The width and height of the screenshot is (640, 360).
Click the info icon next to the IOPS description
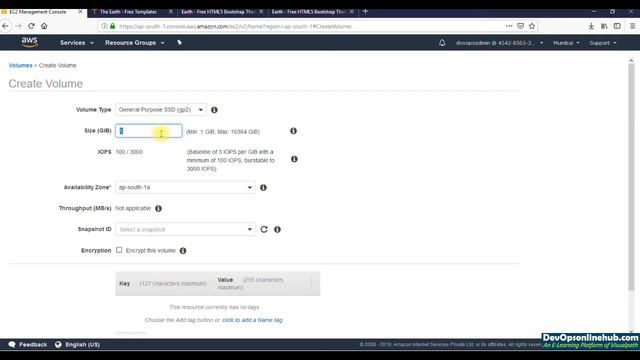pos(294,159)
